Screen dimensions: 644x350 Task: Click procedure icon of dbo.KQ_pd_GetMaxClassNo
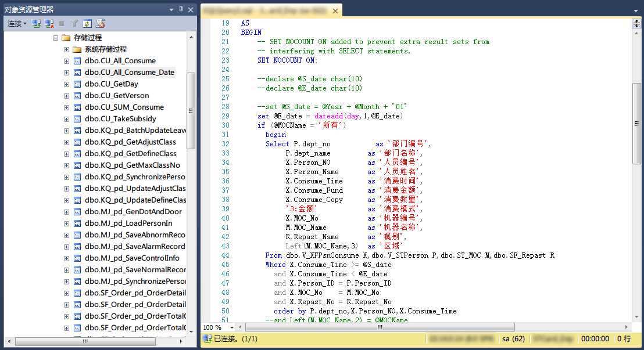[77, 165]
